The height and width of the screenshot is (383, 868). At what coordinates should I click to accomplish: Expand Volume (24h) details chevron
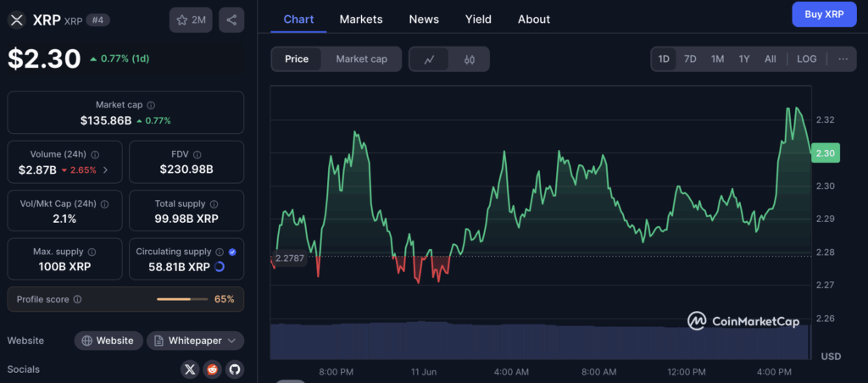(105, 170)
